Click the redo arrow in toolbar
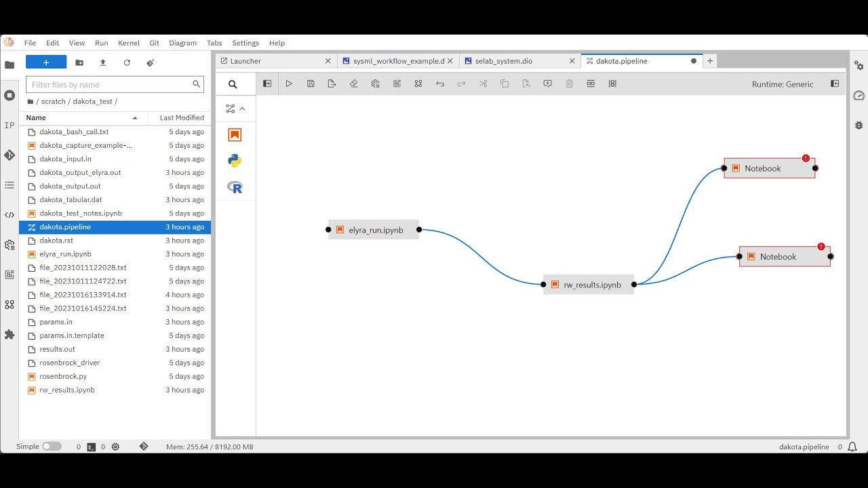The width and height of the screenshot is (868, 488). tap(461, 84)
